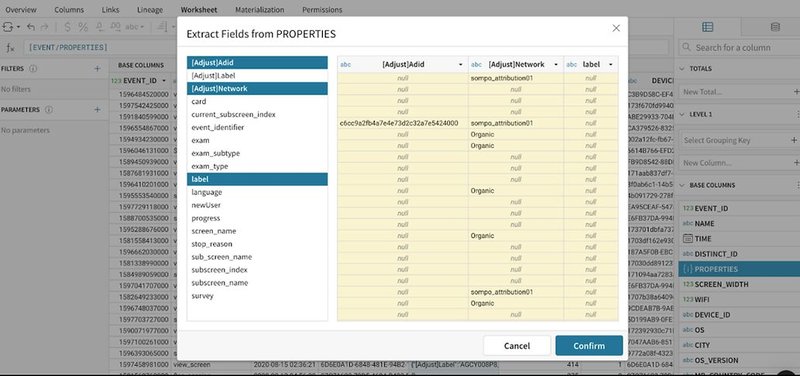The height and width of the screenshot is (376, 800).
Task: Select the exam_subtype field
Action: click(257, 154)
